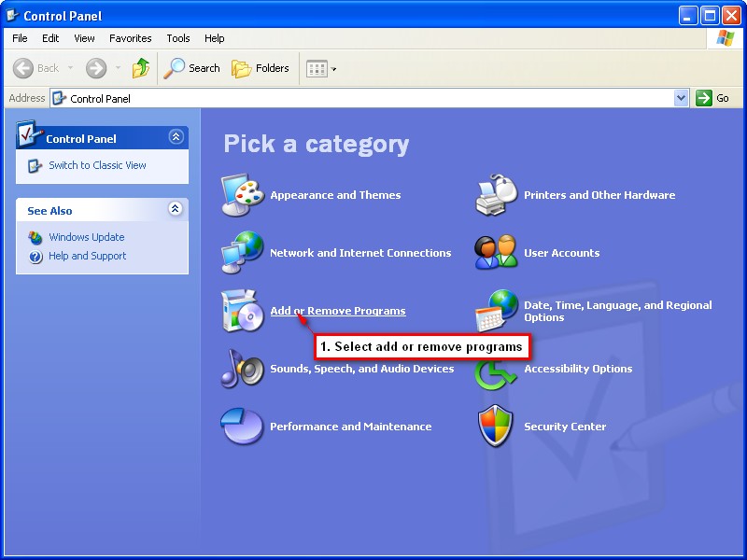Click the Help and Support question mark icon
Image resolution: width=747 pixels, height=560 pixels.
pyautogui.click(x=35, y=257)
